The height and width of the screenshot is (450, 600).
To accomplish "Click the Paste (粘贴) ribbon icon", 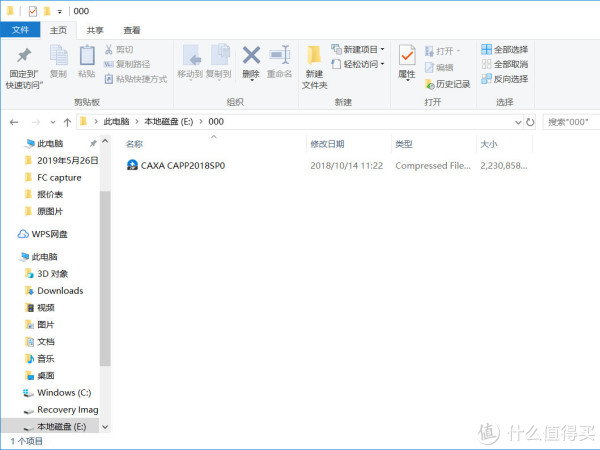I will pyautogui.click(x=87, y=61).
